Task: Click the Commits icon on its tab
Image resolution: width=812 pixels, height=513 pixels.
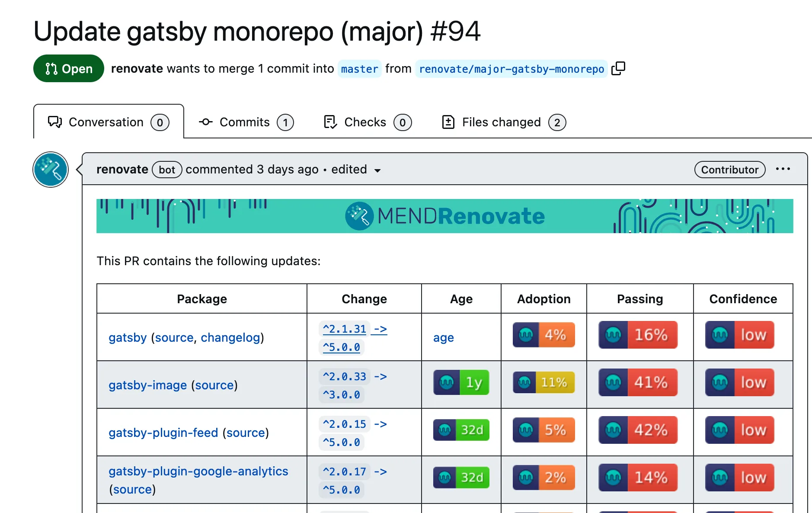Action: point(206,122)
